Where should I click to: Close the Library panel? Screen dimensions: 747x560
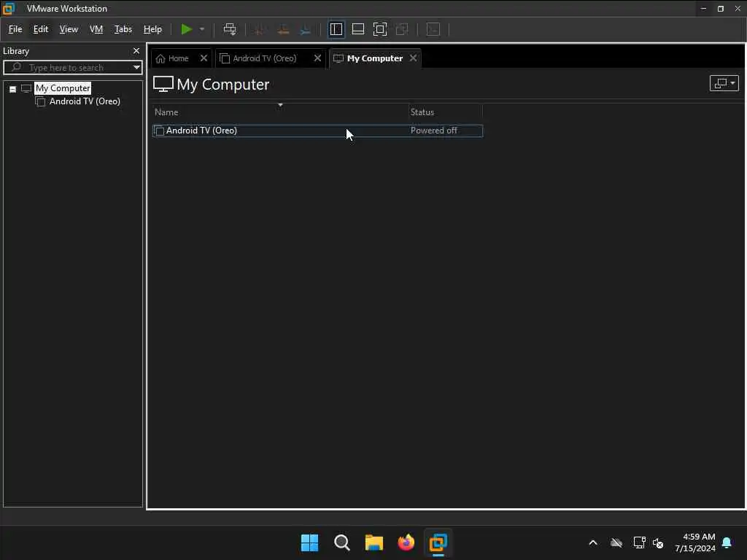click(x=136, y=50)
